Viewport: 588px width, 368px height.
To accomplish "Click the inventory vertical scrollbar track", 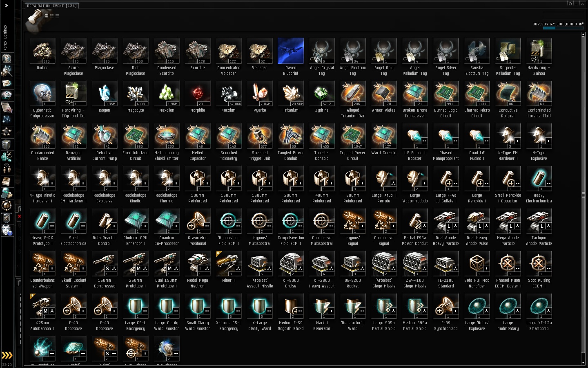I will click(x=583, y=199).
